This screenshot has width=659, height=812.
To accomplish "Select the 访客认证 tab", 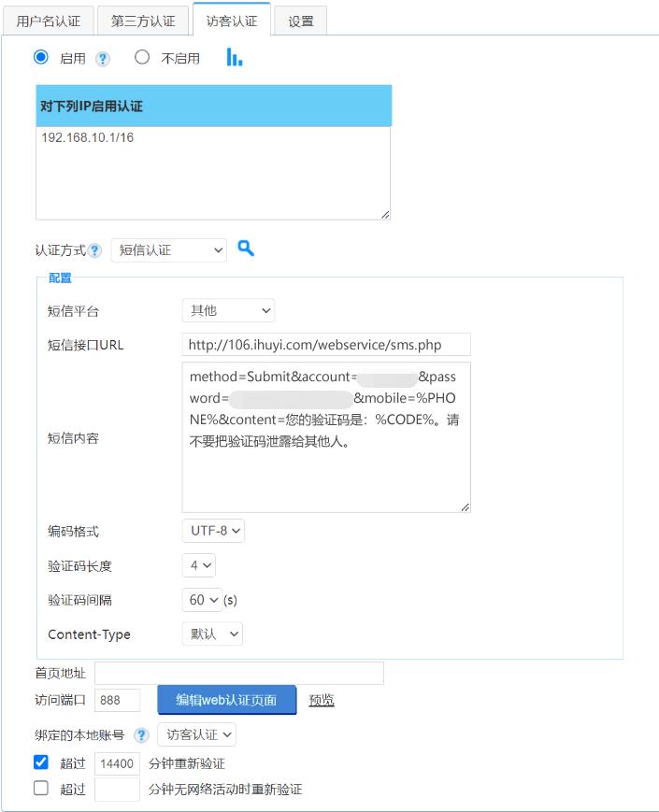I will 232,21.
